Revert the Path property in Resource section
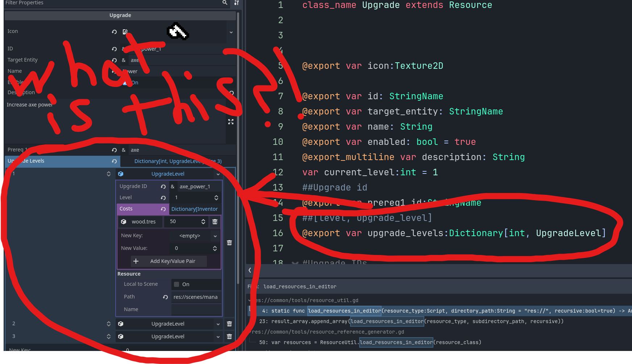 point(165,297)
